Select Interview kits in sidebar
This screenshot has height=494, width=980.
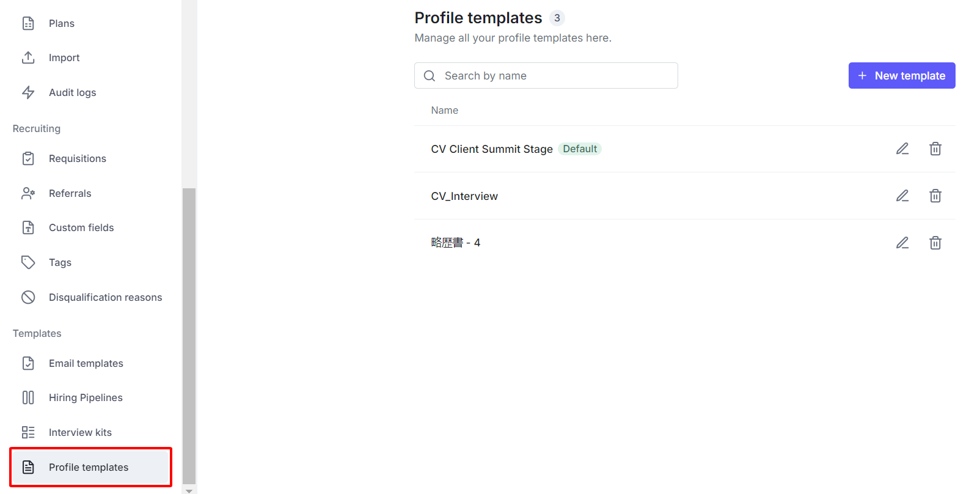(x=80, y=432)
